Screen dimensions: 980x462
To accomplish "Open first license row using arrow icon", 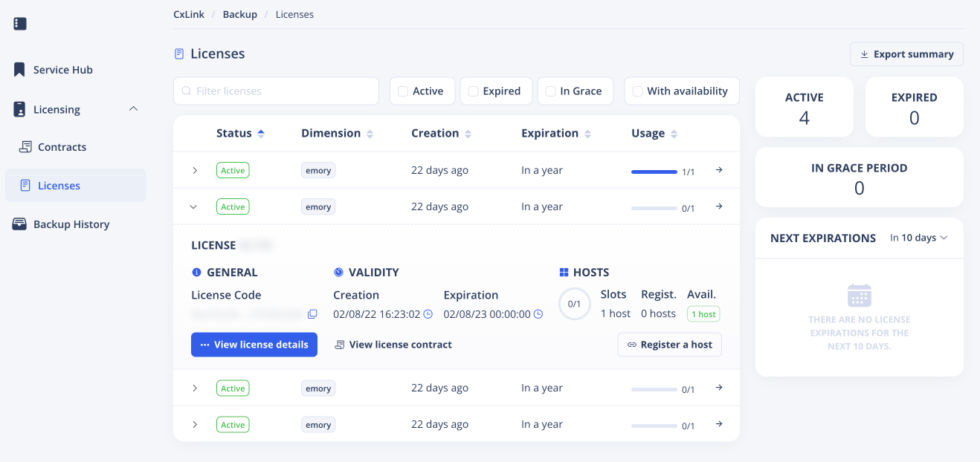I will point(719,170).
